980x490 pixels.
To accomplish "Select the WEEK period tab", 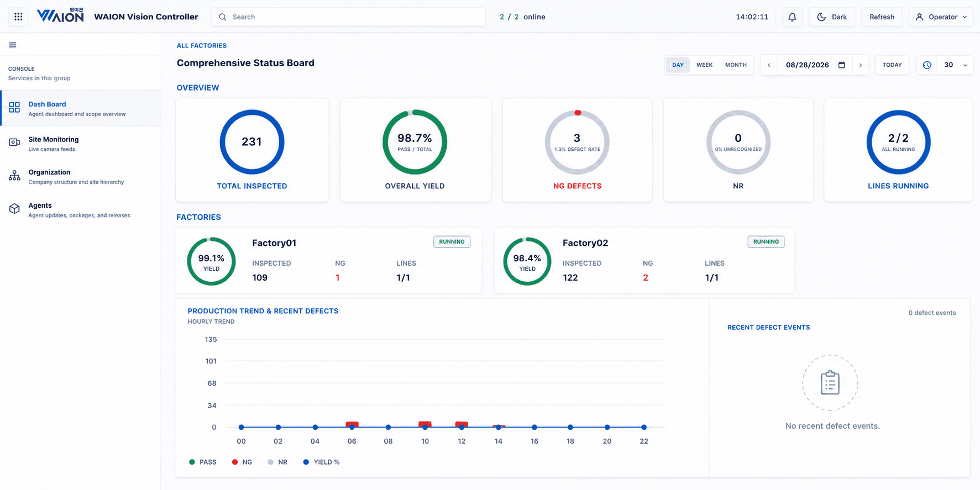I will tap(704, 65).
